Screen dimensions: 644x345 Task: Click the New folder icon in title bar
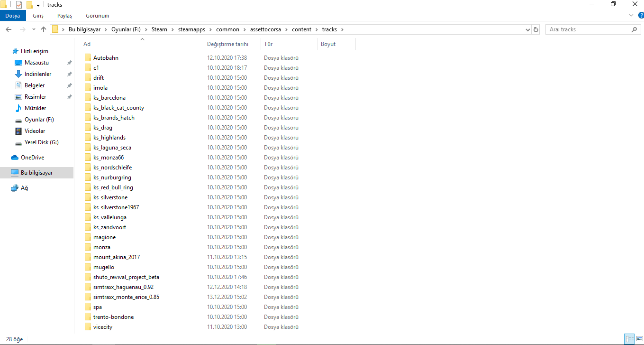click(29, 5)
